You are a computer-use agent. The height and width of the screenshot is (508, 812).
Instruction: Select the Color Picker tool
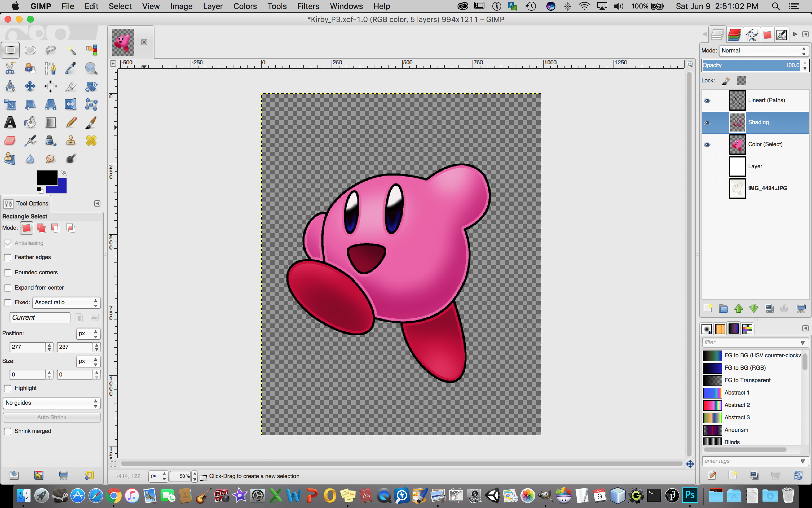point(71,68)
